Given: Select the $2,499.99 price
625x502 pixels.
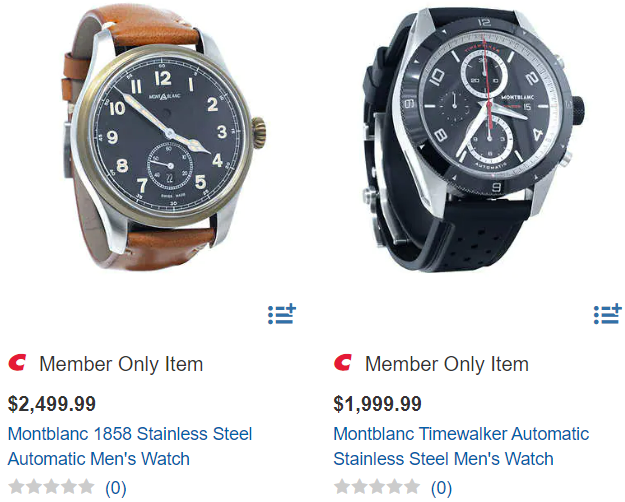Looking at the screenshot, I should 52,404.
